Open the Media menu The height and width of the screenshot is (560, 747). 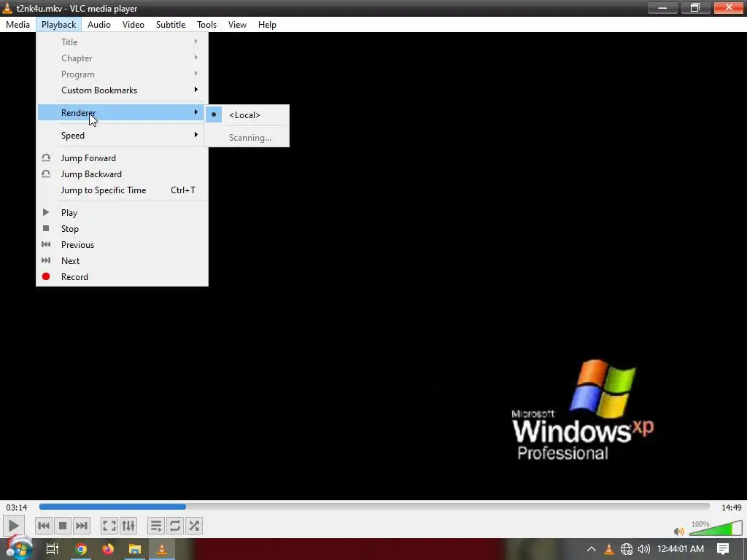tap(18, 25)
